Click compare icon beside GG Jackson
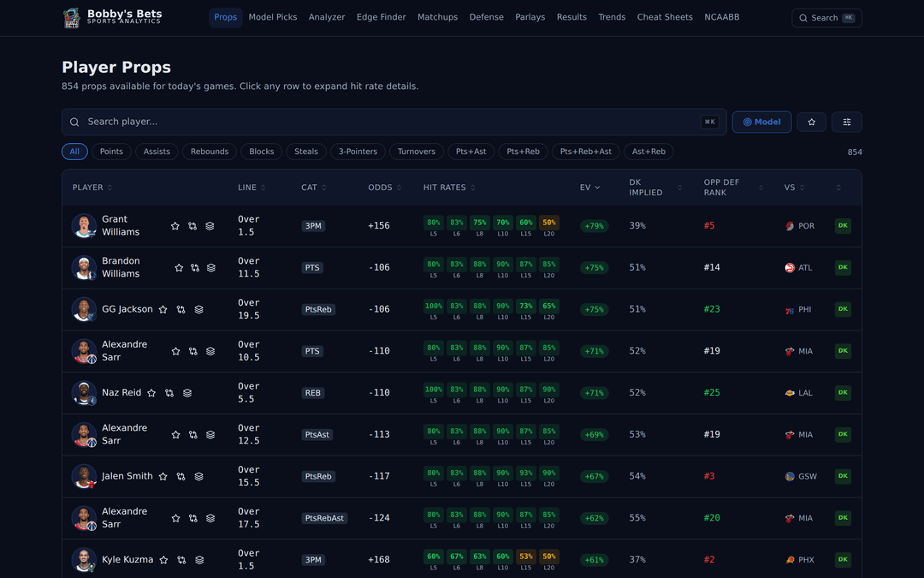The height and width of the screenshot is (578, 924). click(181, 310)
